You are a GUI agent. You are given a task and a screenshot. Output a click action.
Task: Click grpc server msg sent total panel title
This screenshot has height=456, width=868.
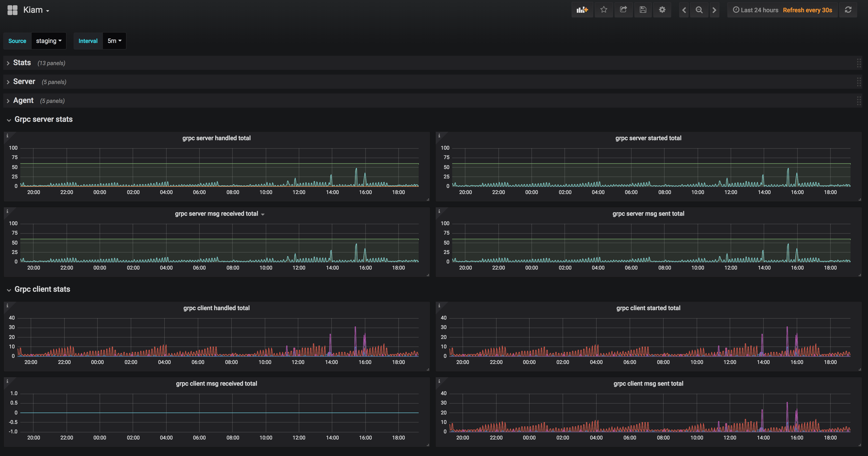pyautogui.click(x=648, y=213)
